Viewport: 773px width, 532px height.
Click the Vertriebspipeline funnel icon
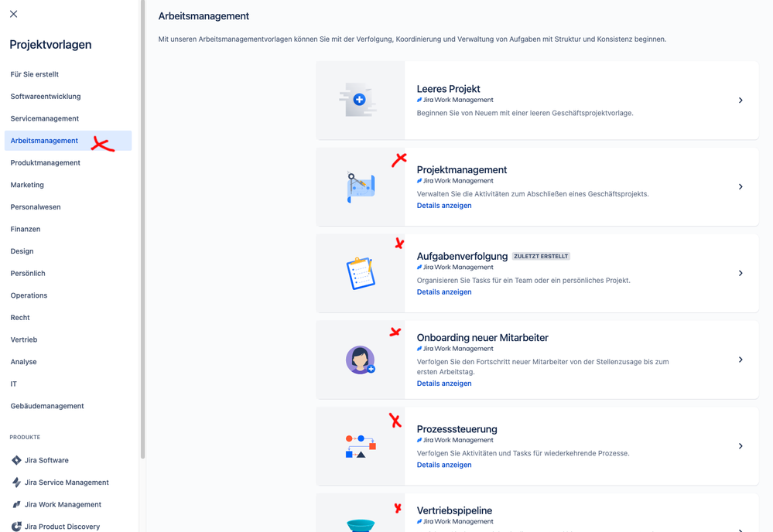361,526
